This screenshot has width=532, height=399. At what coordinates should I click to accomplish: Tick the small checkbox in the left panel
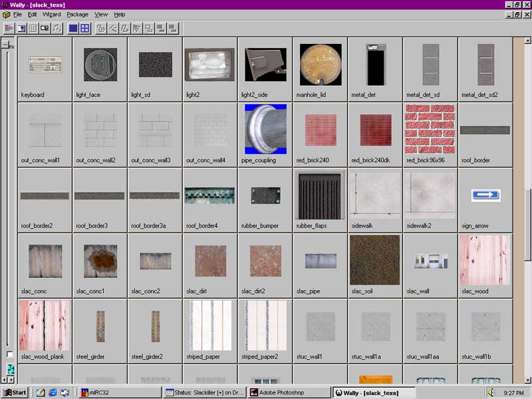tap(9, 354)
